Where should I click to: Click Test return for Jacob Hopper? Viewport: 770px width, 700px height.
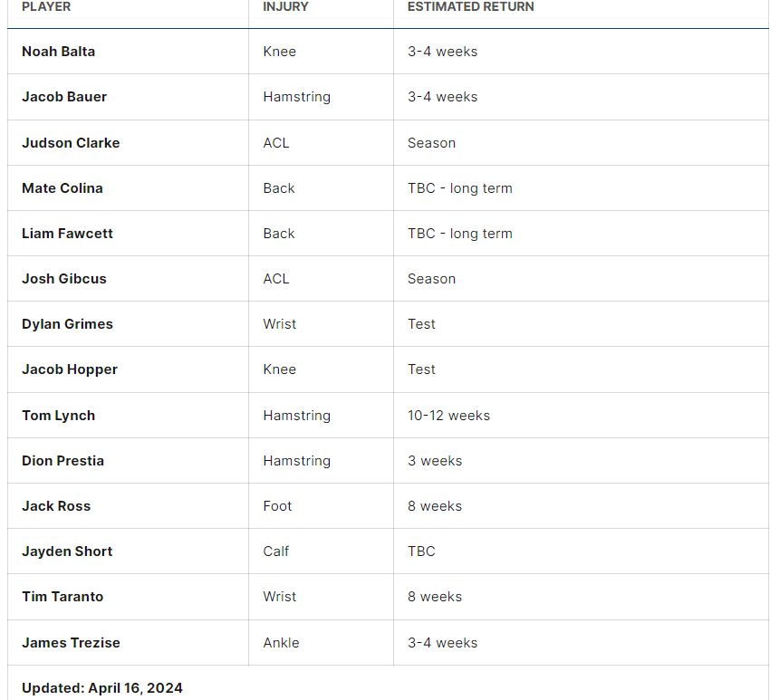[x=421, y=369]
